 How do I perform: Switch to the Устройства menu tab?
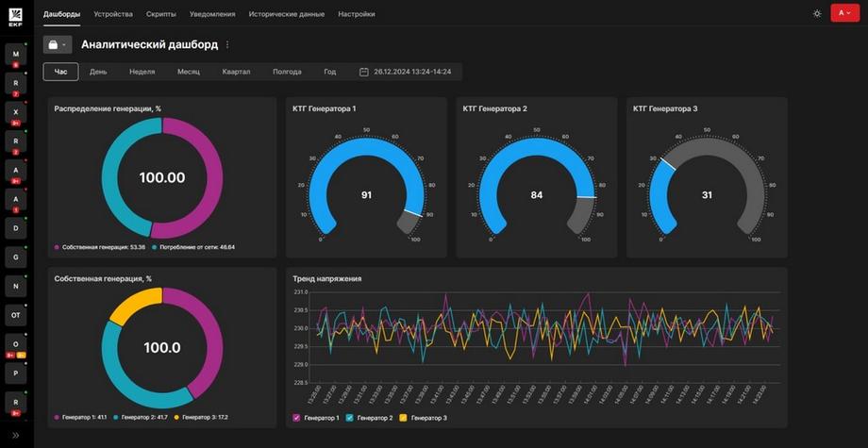113,14
